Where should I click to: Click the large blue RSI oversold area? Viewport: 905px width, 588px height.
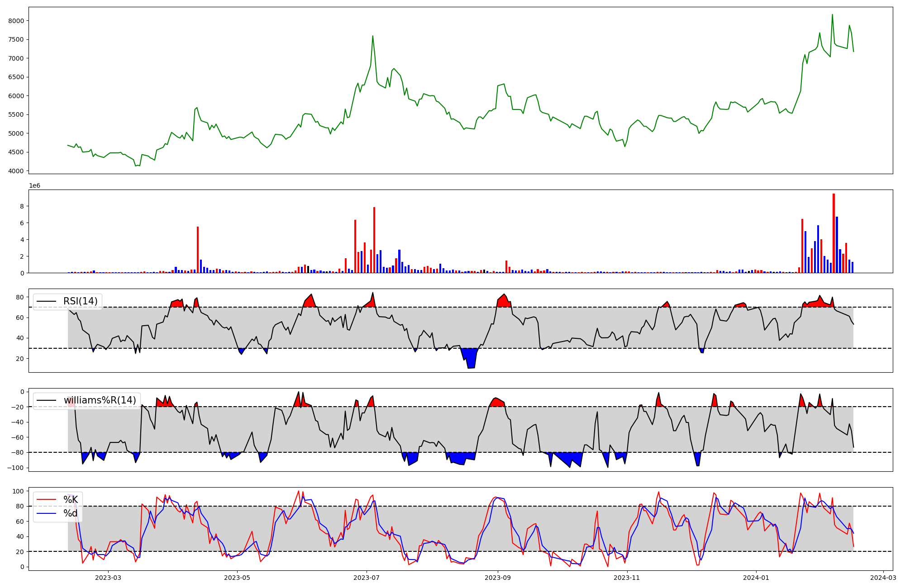pyautogui.click(x=471, y=357)
